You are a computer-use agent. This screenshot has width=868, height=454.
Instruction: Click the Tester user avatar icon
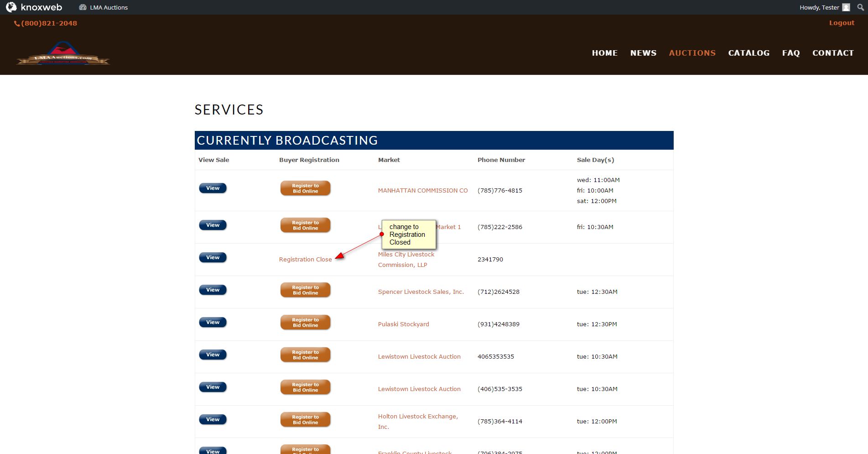click(846, 7)
